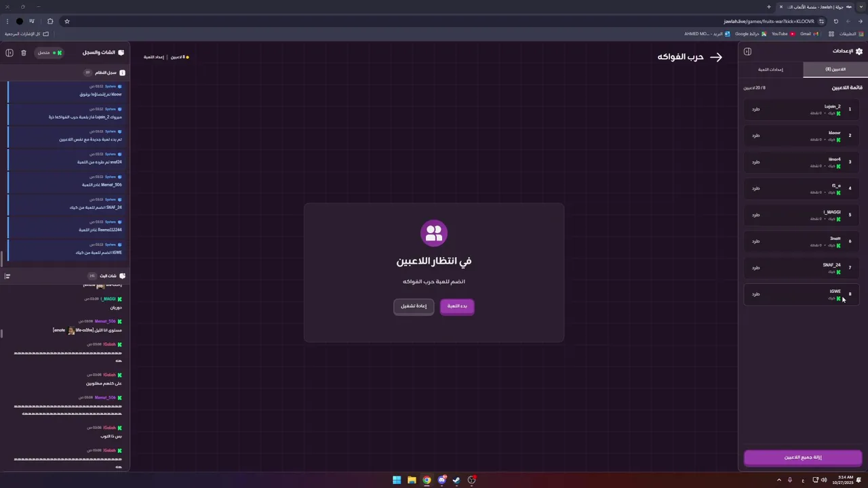This screenshot has width=868, height=488.
Task: Kick player iiinor4
Action: (x=755, y=162)
